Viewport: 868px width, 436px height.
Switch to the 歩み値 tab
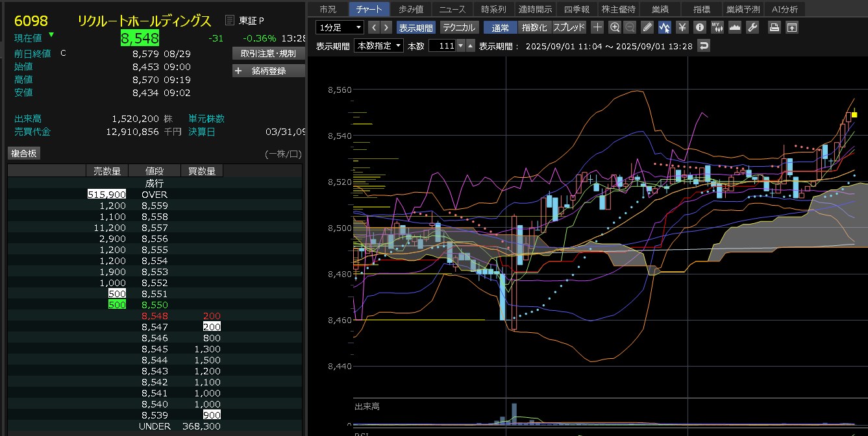coord(411,9)
